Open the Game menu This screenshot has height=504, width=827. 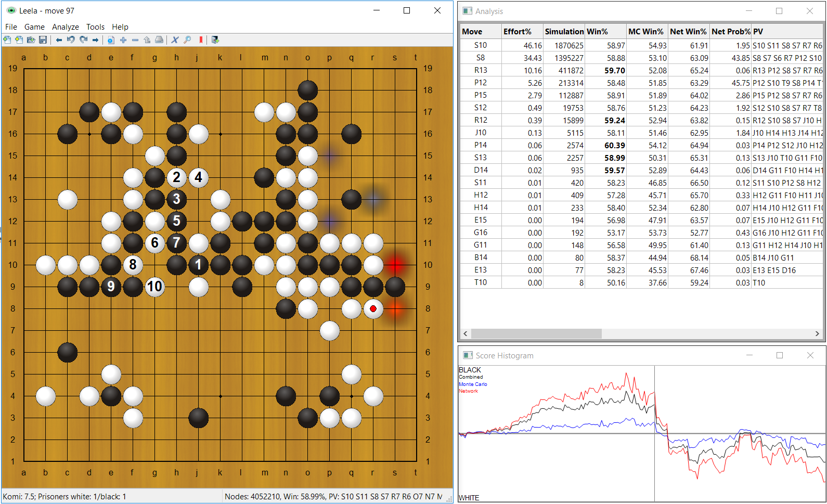point(34,27)
